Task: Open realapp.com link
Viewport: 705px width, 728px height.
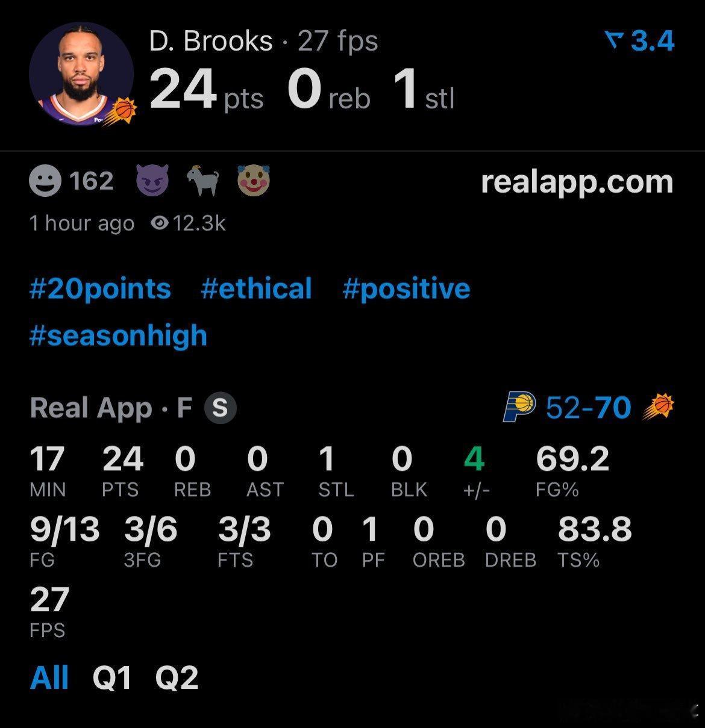Action: (577, 181)
